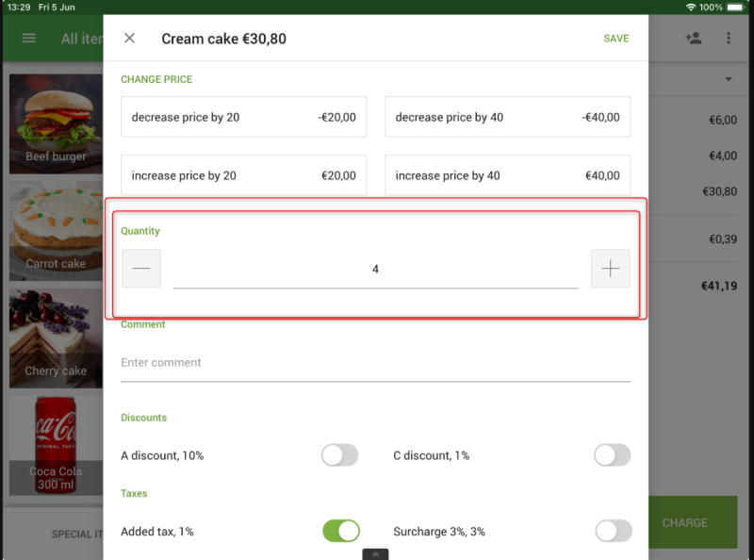Viewport: 754px width, 560px height.
Task: Decrease quantity with the minus button
Action: pyautogui.click(x=140, y=269)
